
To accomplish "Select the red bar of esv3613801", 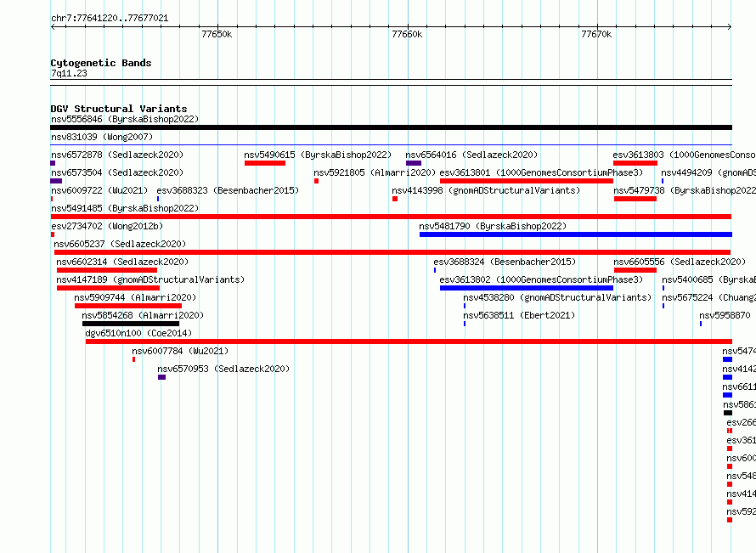I will pos(527,181).
